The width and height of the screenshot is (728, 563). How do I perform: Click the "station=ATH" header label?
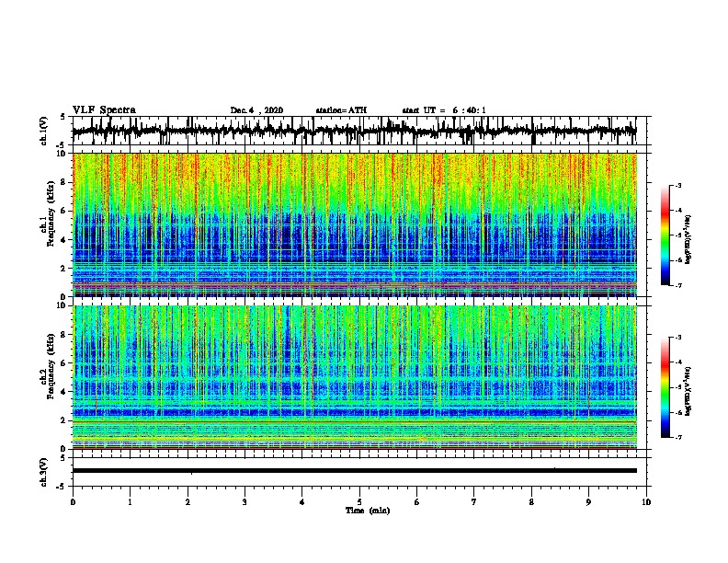click(x=341, y=110)
